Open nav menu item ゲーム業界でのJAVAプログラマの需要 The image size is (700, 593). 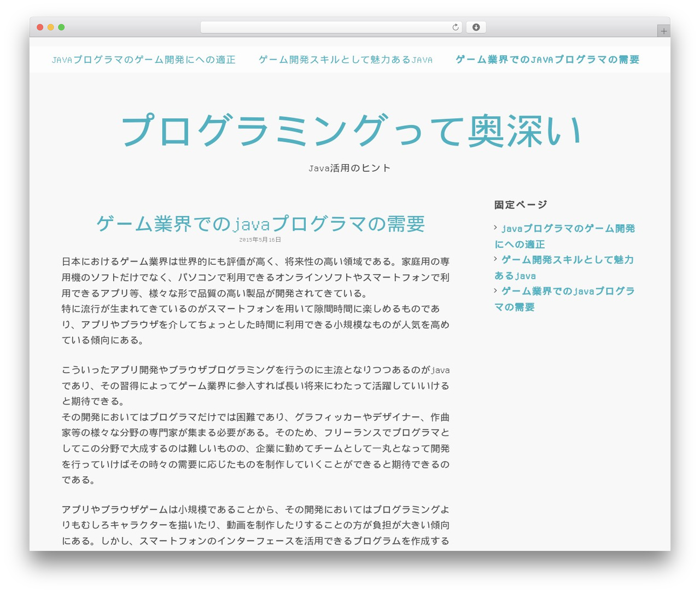click(x=547, y=60)
